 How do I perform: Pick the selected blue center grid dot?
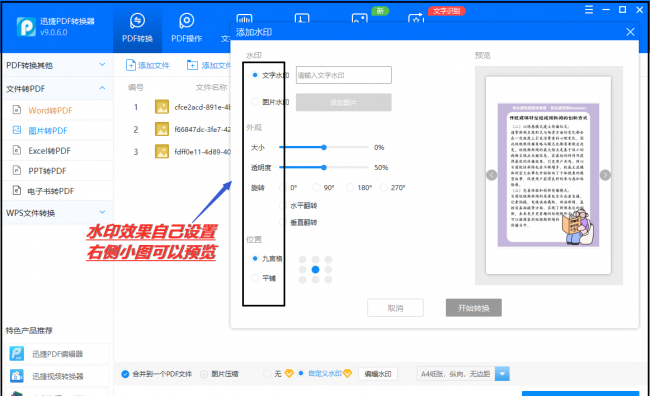pos(315,270)
